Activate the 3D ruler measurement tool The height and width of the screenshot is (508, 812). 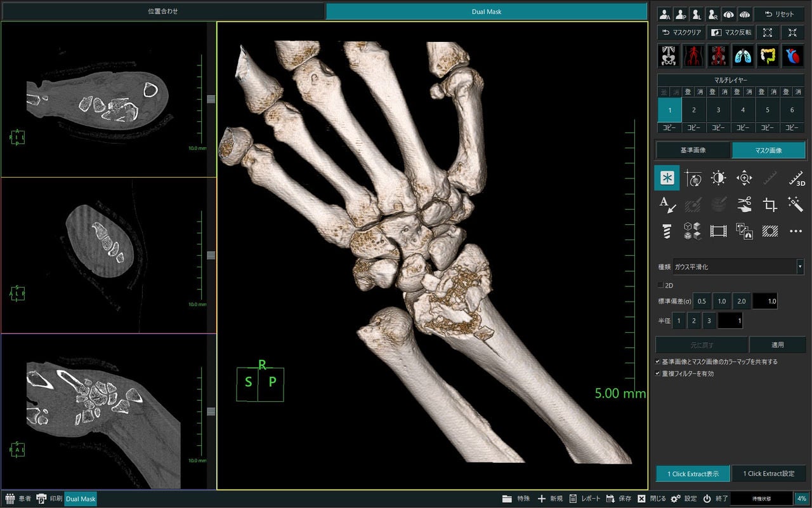796,178
